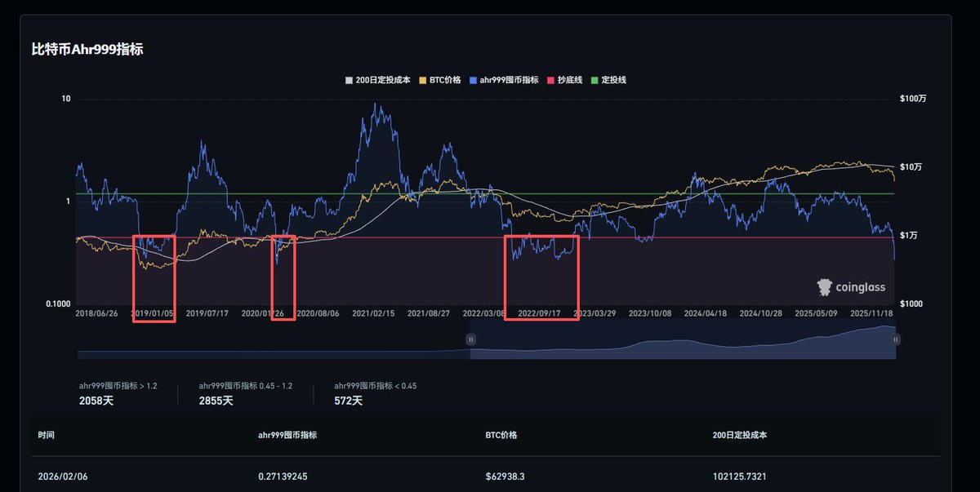Click the 2025/11/18 x-axis date label
This screenshot has height=492, width=980.
pyautogui.click(x=871, y=312)
